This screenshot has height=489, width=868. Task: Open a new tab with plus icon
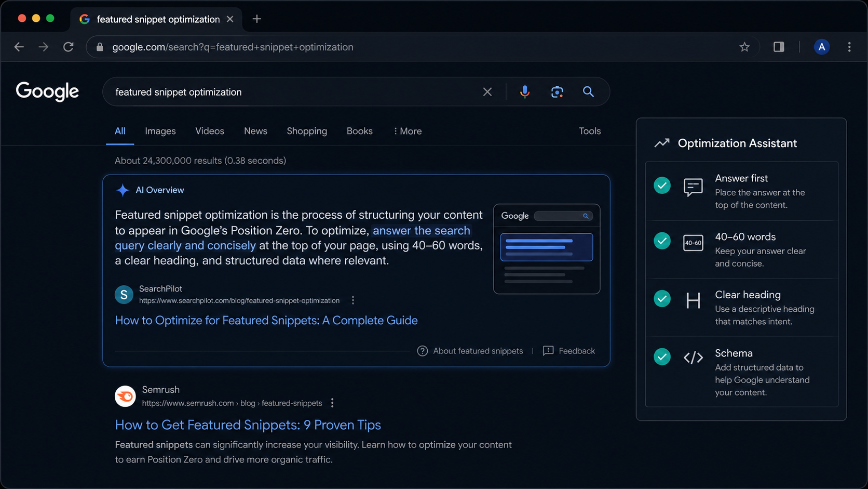tap(257, 19)
